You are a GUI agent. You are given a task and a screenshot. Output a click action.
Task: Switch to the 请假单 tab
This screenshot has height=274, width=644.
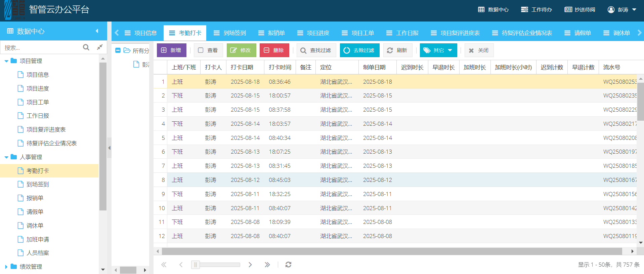point(578,33)
